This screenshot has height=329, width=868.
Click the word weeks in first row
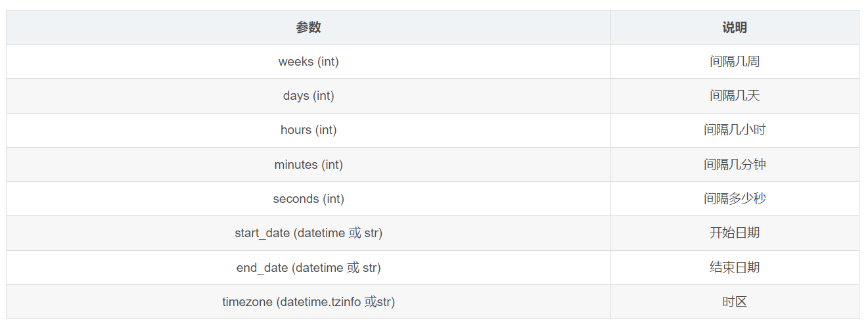pos(296,62)
